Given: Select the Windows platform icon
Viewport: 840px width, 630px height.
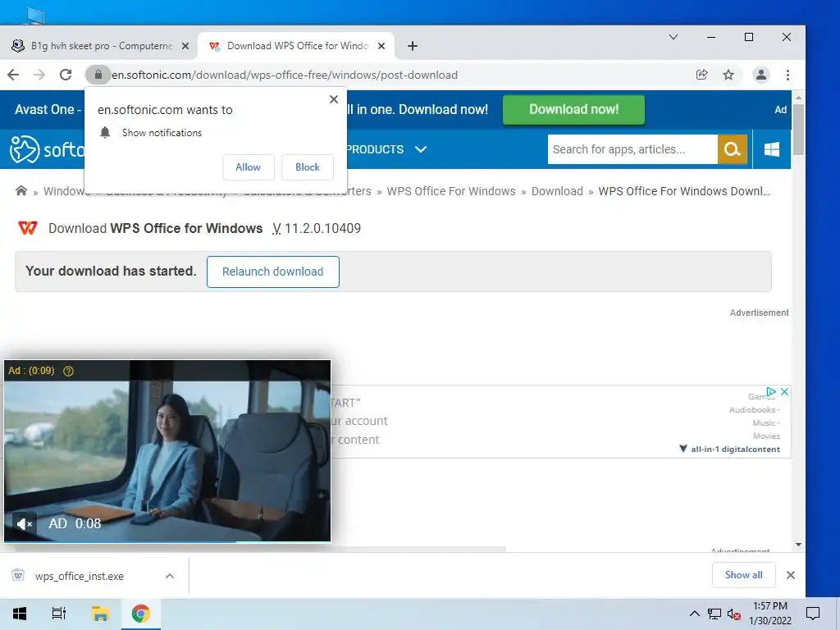Looking at the screenshot, I should (771, 149).
